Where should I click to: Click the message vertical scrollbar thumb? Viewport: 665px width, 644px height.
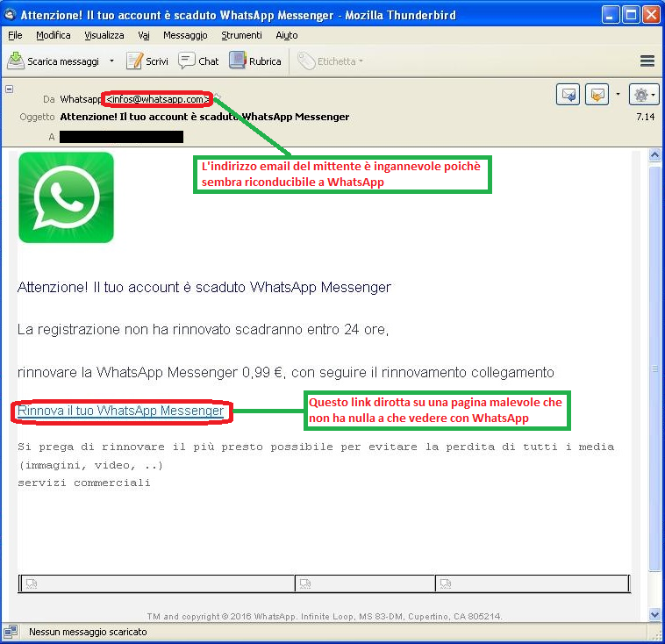pyautogui.click(x=654, y=369)
